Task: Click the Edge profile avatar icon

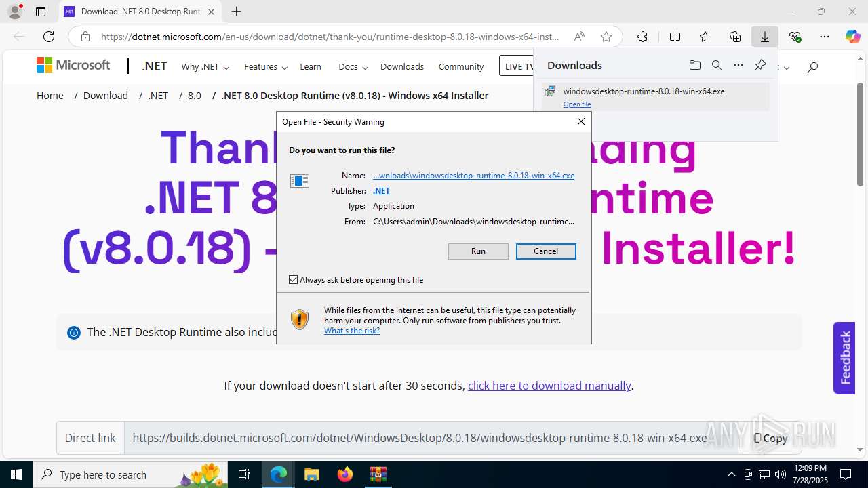Action: tap(15, 12)
